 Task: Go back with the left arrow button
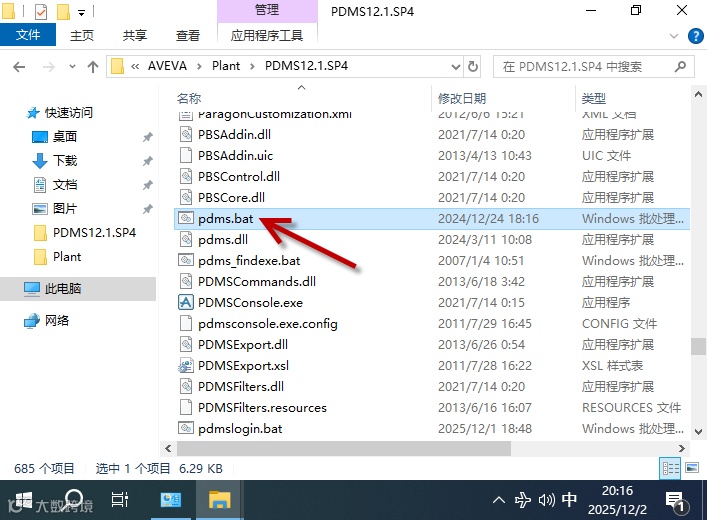(19, 67)
